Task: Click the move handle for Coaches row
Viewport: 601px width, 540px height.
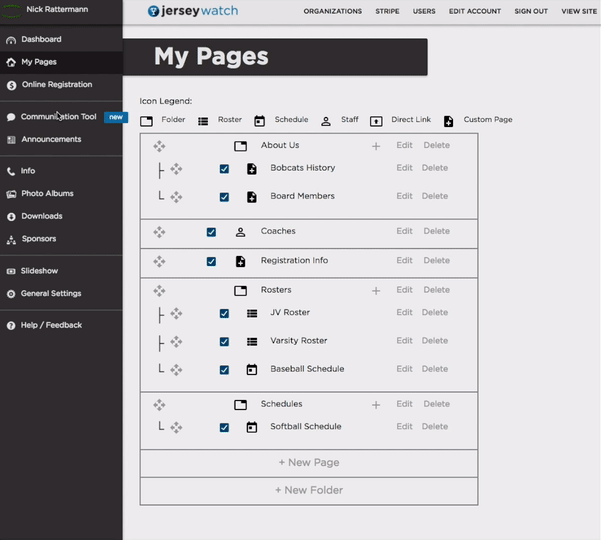Action: click(159, 232)
